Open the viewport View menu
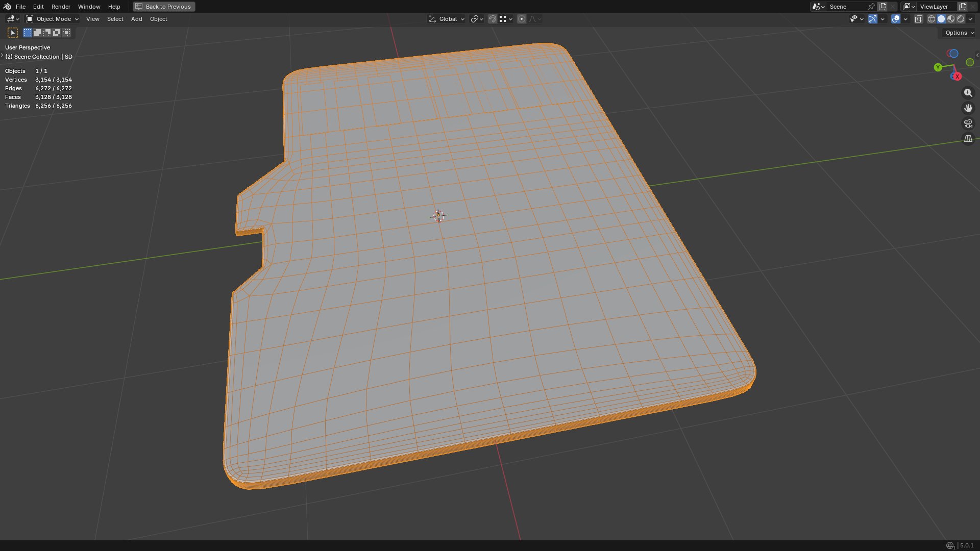Screen dimensions: 980x551 coord(92,19)
